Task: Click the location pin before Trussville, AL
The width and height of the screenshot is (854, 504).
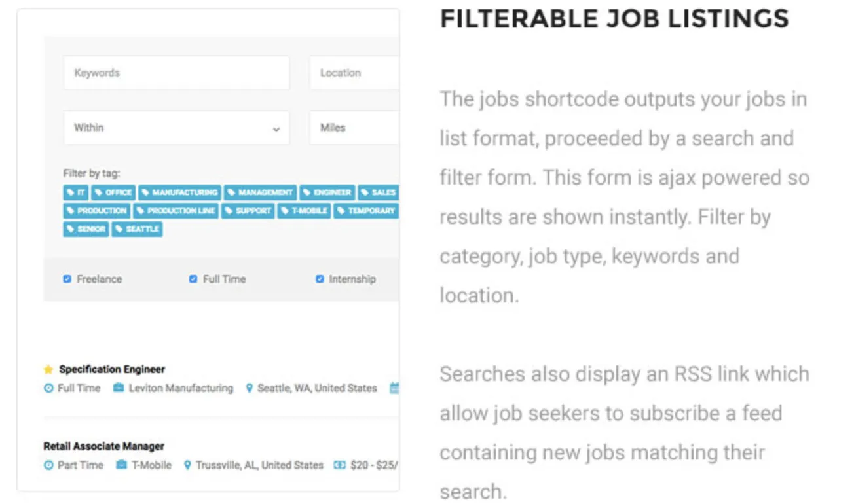Action: (x=187, y=465)
